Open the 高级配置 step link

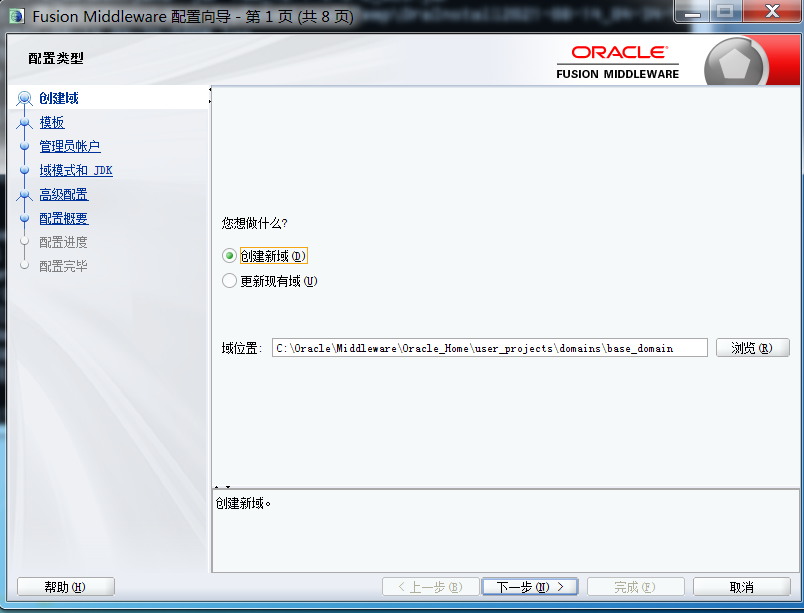coord(64,194)
